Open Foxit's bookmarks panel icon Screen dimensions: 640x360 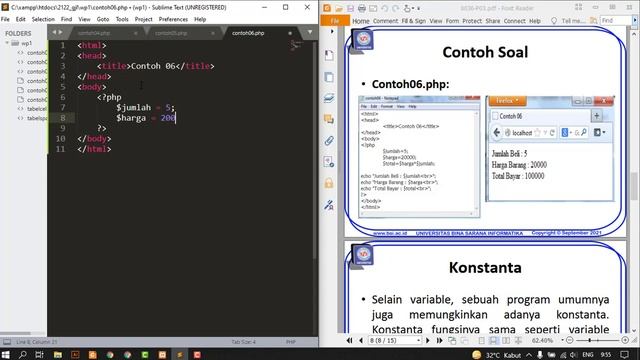point(329,55)
